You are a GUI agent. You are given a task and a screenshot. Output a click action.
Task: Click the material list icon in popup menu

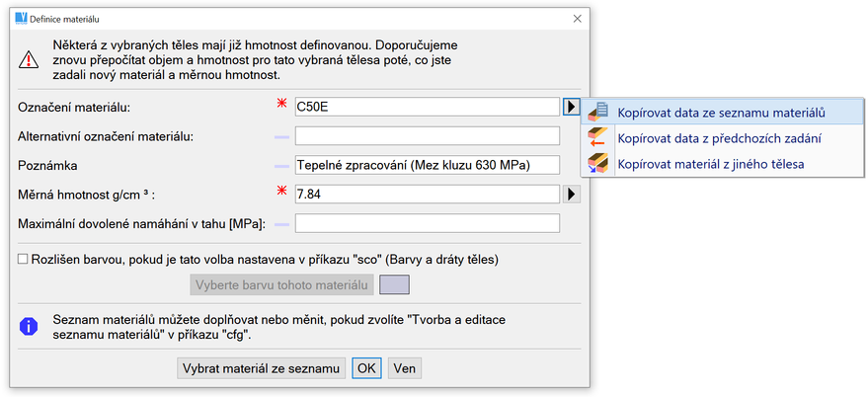tap(598, 112)
